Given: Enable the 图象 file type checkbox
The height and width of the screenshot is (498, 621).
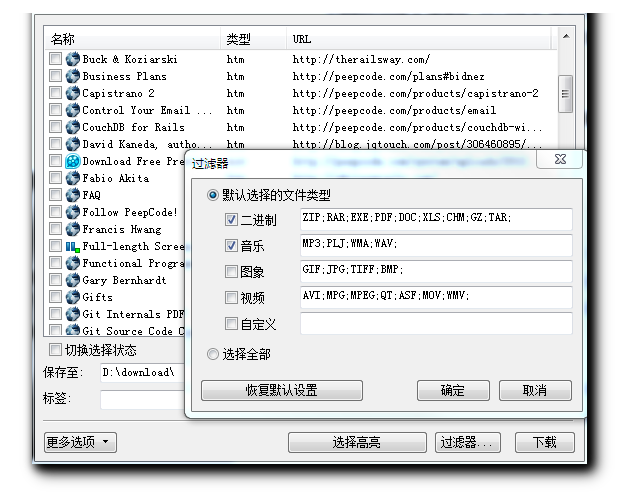Looking at the screenshot, I should tap(231, 272).
